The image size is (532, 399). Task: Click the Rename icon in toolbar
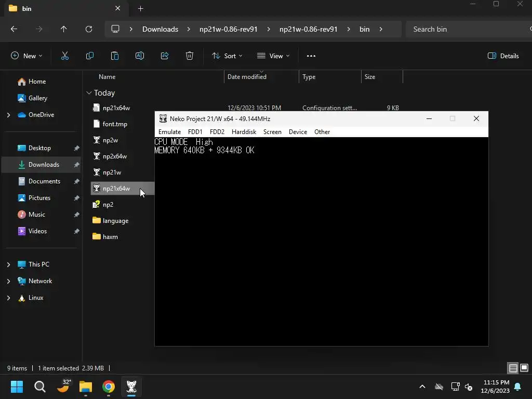click(139, 56)
